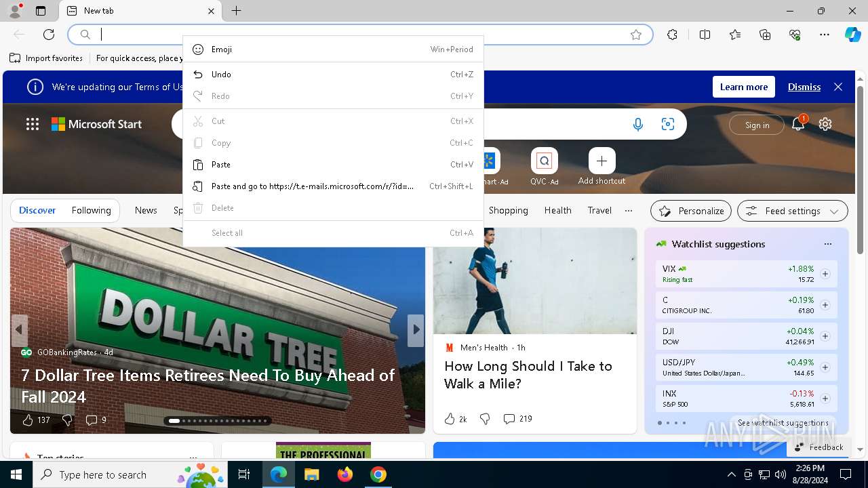Viewport: 868px width, 488px height.
Task: Open the Health feed category
Action: pos(557,210)
